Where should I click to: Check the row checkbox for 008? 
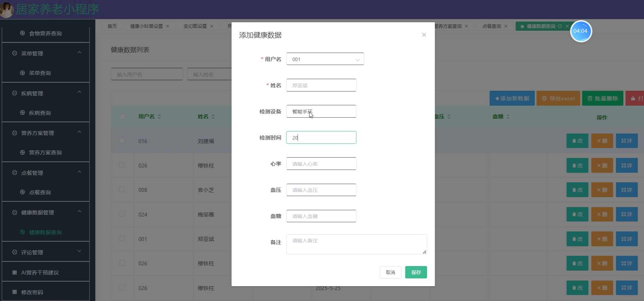[122, 189]
